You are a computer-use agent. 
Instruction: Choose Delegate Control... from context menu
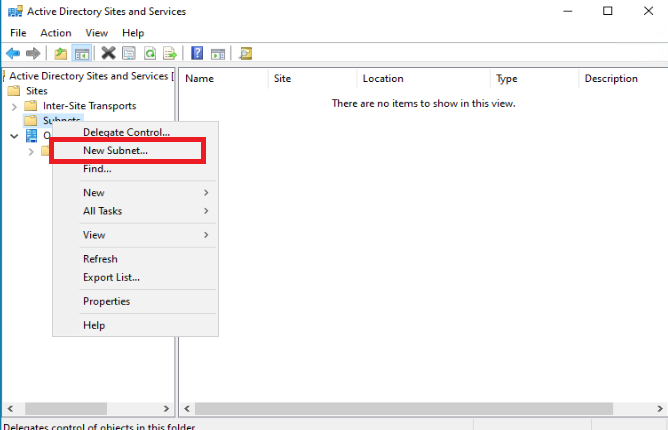point(127,132)
